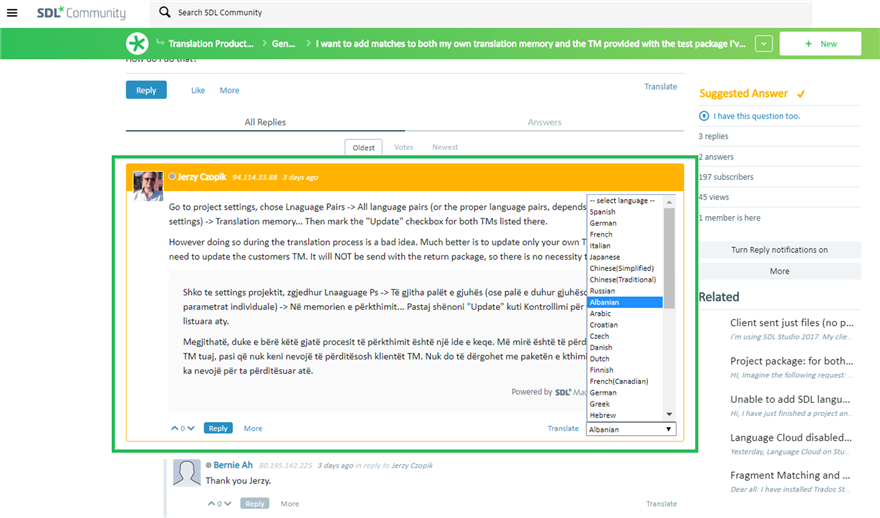880x518 pixels.
Task: Click Translate in Bernie Ah's reply
Action: coord(661,503)
